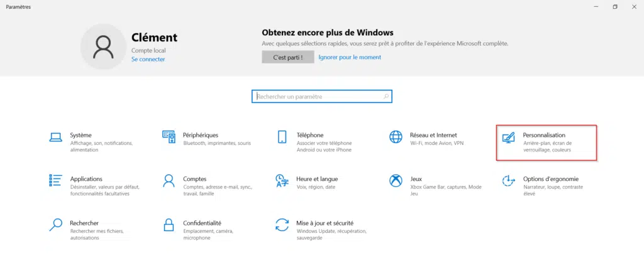Select the Personnalisation paintbrush icon
644x270 pixels.
pos(508,137)
